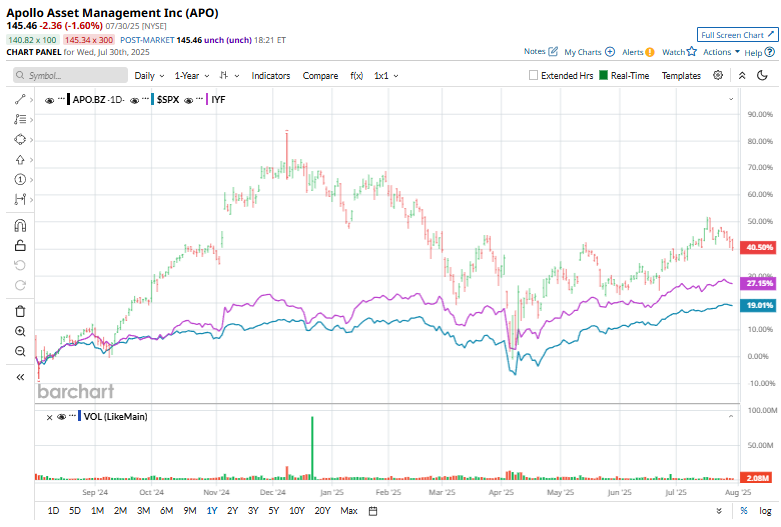The height and width of the screenshot is (527, 781).
Task: Open APO.BZ series options menu
Action: click(x=61, y=99)
